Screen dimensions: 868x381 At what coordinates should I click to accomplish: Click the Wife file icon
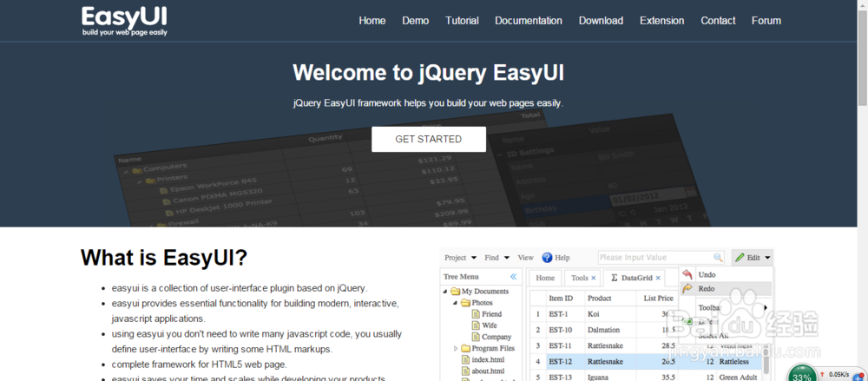tap(476, 325)
